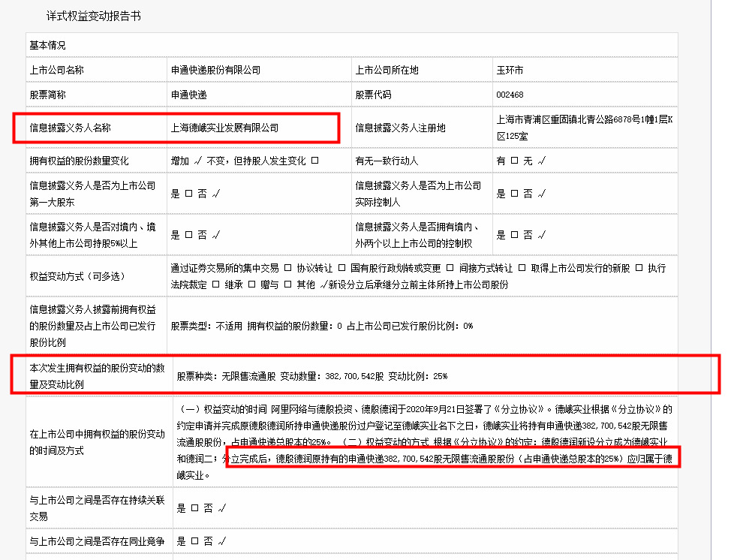The image size is (731, 560).
Task: Select 无 option for 有无一致行动人
Action: pos(541,161)
